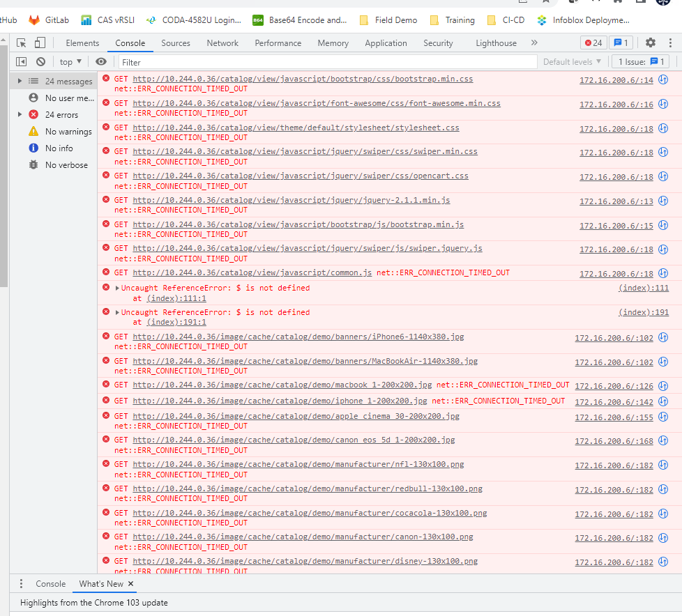Open the bootstrap.min.css URL link
Image resolution: width=682 pixels, height=616 pixels.
(303, 79)
